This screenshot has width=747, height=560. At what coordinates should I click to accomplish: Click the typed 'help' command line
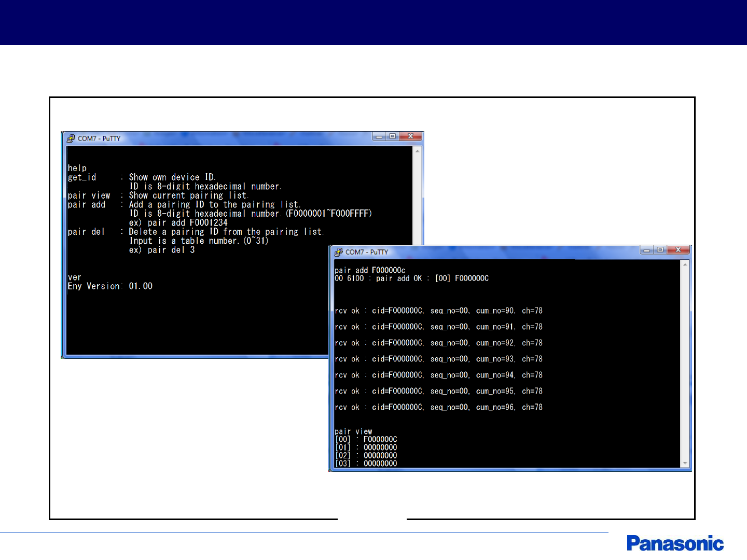coord(77,168)
